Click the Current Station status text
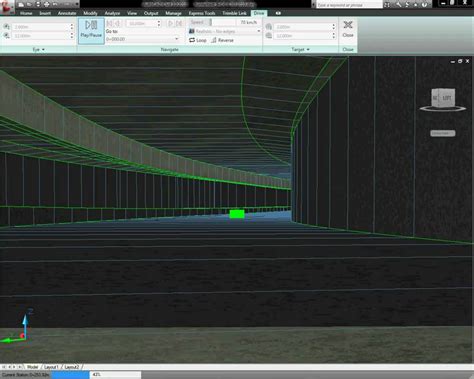This screenshot has width=474, height=379. (x=26, y=375)
